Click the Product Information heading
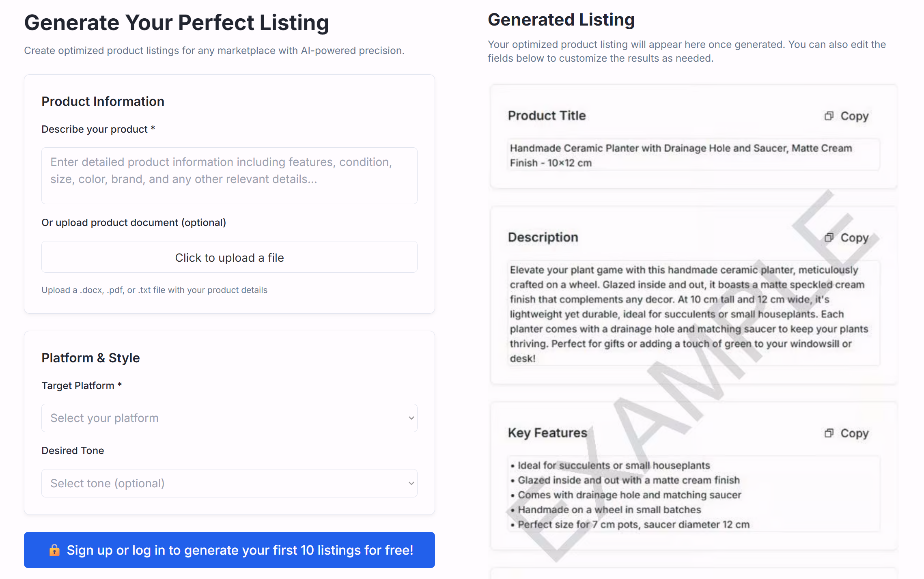Viewport: 924px width, 579px height. [103, 101]
